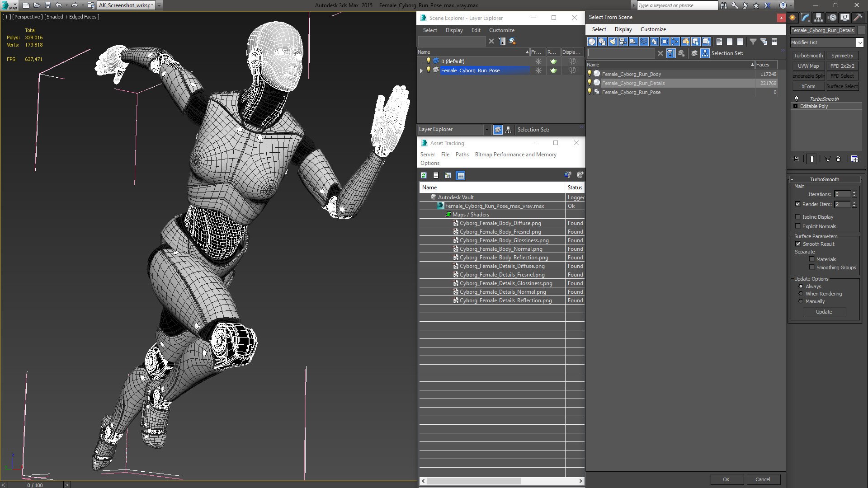Viewport: 868px width, 488px height.
Task: Open Help dropdown arrow next to question mark
Action: pyautogui.click(x=790, y=5)
